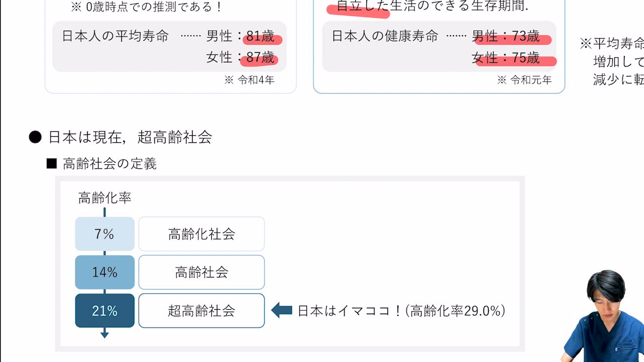644x362 pixels.
Task: Click the left-pointing arrow beside 日本はイマココ
Action: tap(282, 311)
